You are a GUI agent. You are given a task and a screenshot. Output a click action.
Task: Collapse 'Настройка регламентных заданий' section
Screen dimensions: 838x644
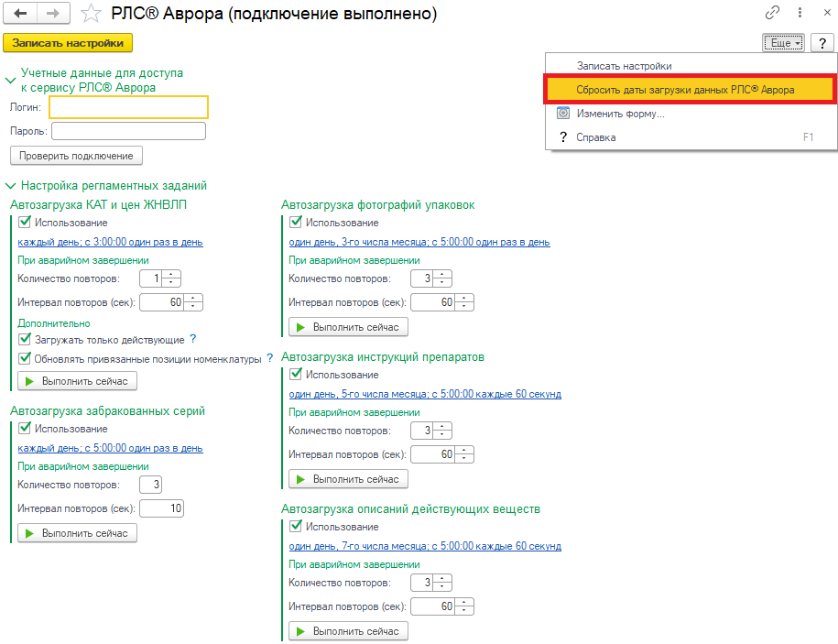(10, 186)
